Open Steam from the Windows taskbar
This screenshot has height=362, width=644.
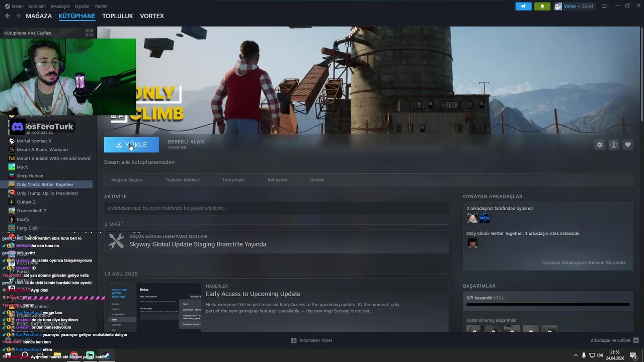coord(106,356)
